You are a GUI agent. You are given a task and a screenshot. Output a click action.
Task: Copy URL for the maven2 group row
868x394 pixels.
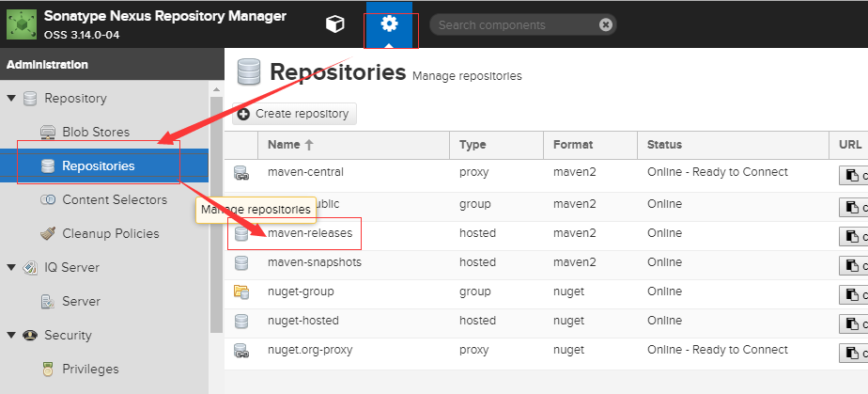click(854, 208)
